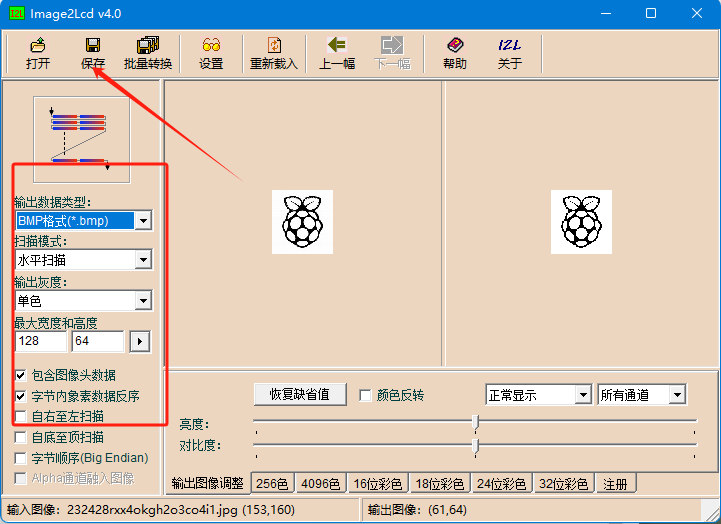The height and width of the screenshot is (524, 721).
Task: Toggle 包含图像头数据 checkbox
Action: coord(21,375)
